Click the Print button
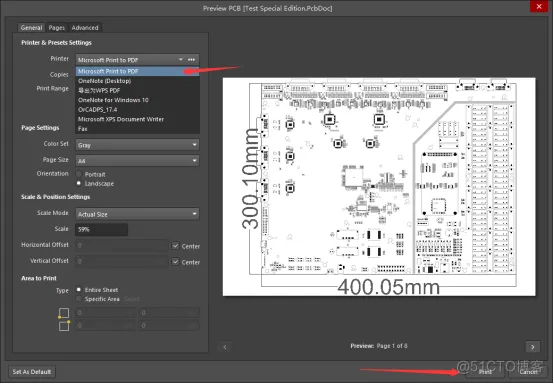The image size is (554, 384). pos(485,372)
